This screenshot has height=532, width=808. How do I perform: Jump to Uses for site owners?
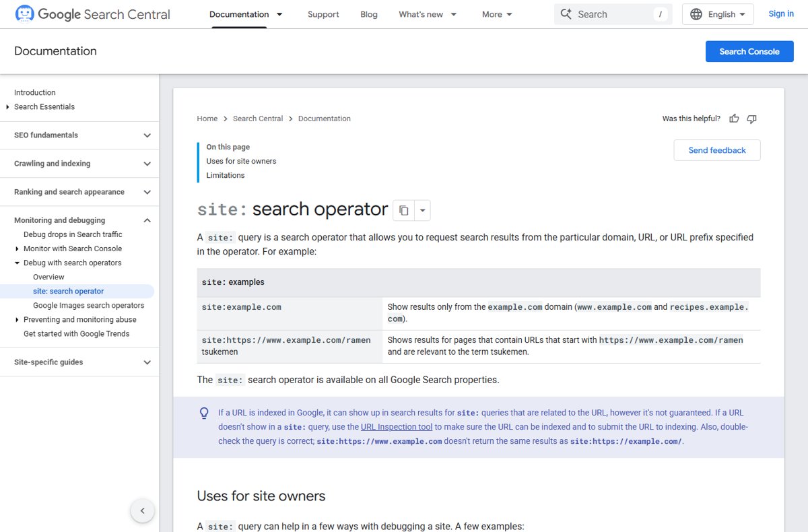pyautogui.click(x=241, y=161)
